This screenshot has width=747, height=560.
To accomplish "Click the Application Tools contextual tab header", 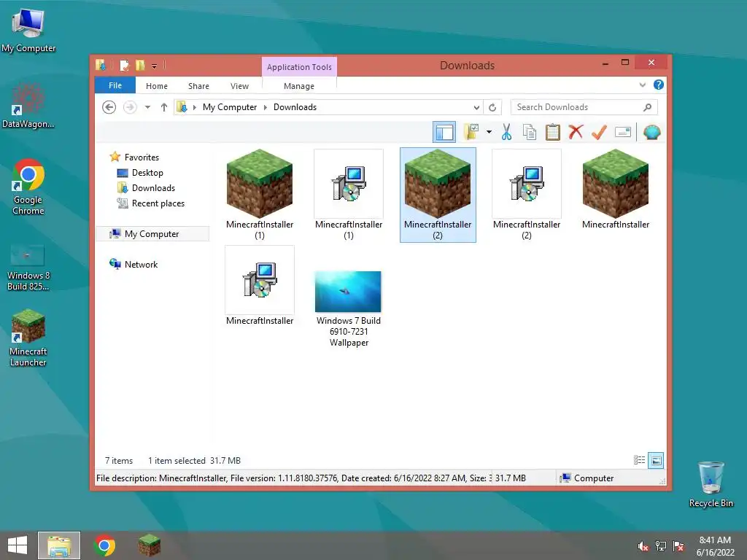I will [x=299, y=67].
